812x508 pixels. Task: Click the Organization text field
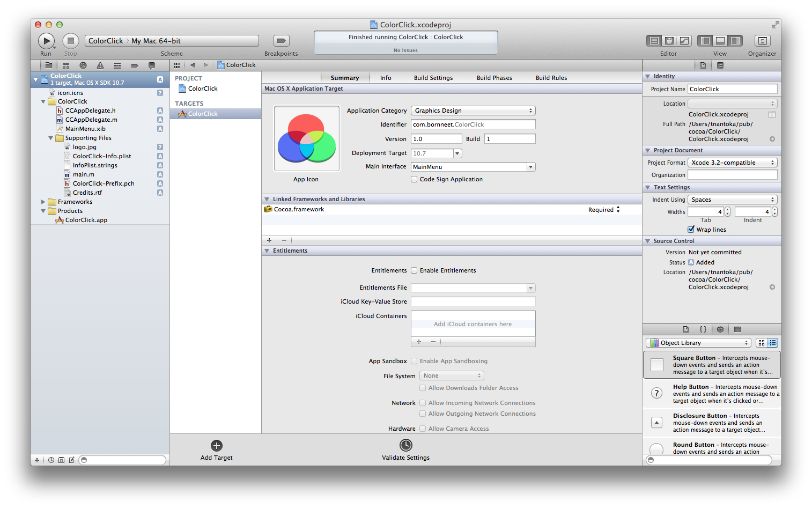click(x=733, y=175)
